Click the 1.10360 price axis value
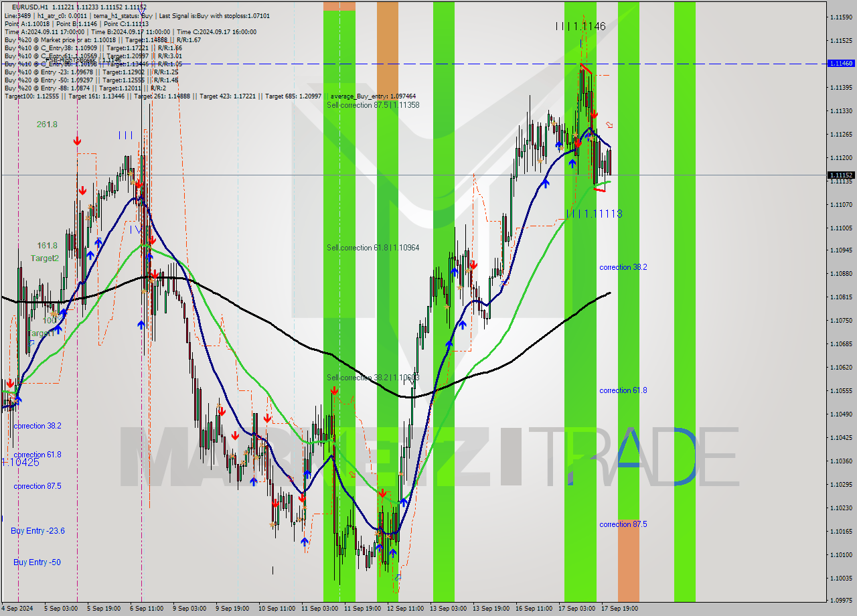The width and height of the screenshot is (857, 616). click(x=841, y=461)
